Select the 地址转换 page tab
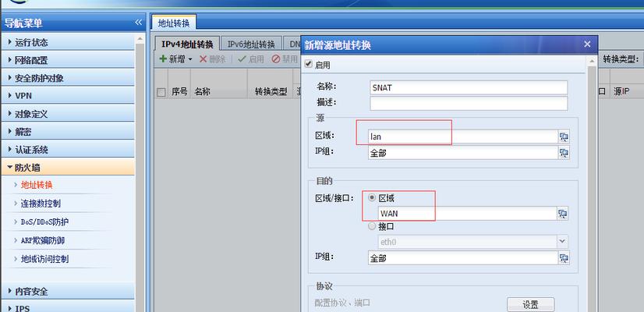Viewport: 644px width, 312px height. (174, 23)
